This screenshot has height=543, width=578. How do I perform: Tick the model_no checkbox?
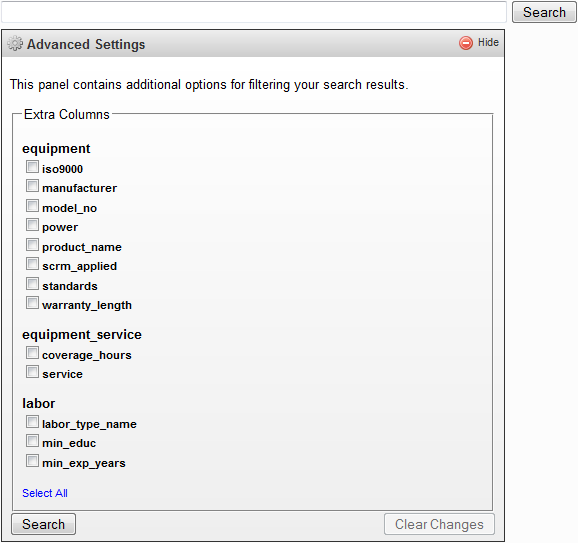pos(32,206)
